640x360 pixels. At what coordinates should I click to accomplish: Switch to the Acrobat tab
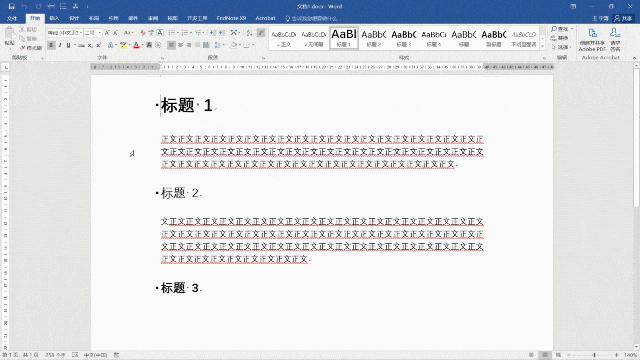pos(265,18)
